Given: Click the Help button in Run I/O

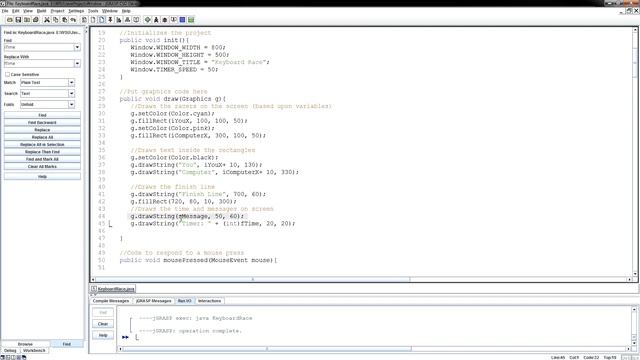Looking at the screenshot, I should [x=103, y=335].
